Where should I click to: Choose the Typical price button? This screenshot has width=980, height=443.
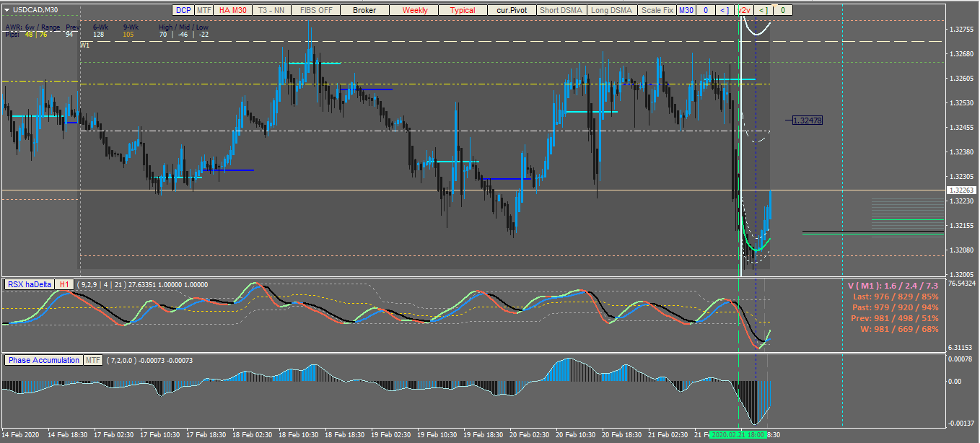pyautogui.click(x=463, y=10)
